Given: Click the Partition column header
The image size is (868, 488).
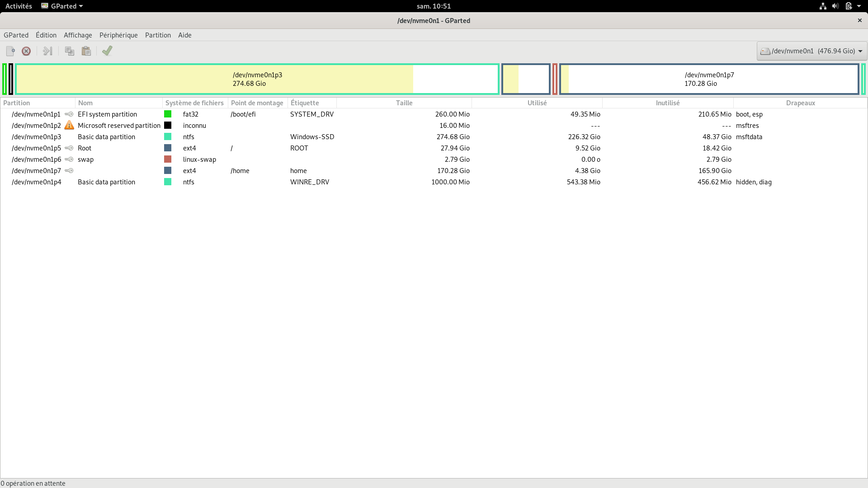Looking at the screenshot, I should pyautogui.click(x=38, y=103).
